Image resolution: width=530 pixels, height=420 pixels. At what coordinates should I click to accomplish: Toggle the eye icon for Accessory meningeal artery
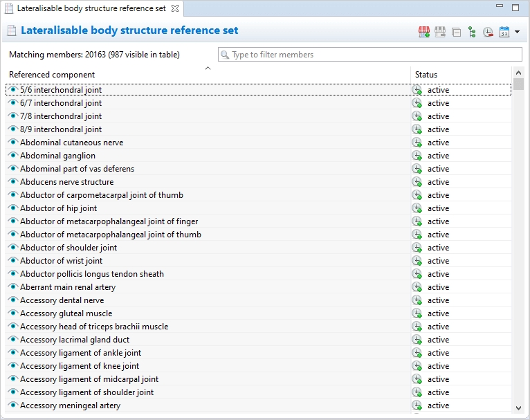(x=12, y=405)
